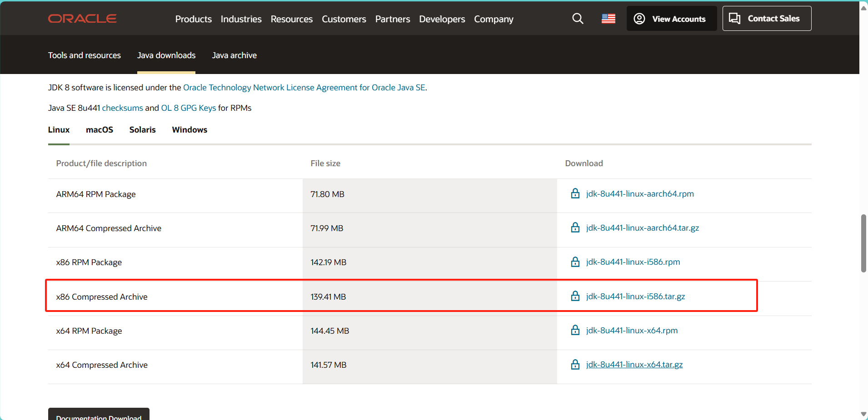
Task: Select the 'x64 RPM Package' text
Action: [89, 331]
